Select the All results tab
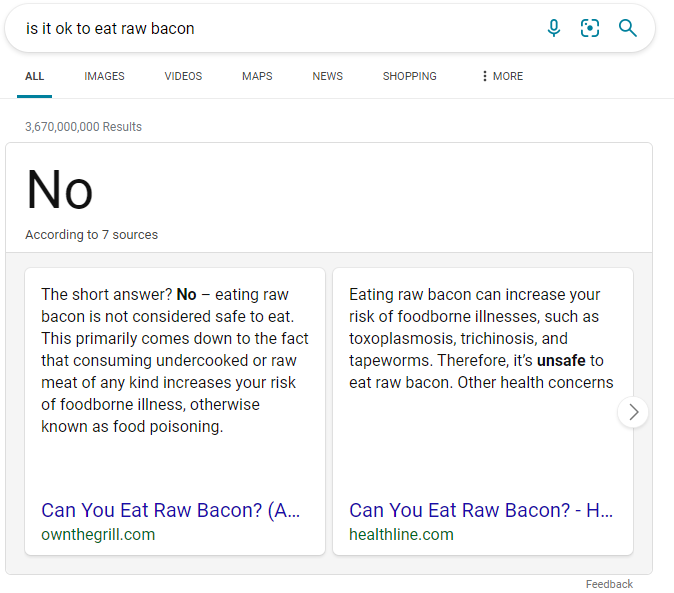The image size is (674, 593). point(35,76)
